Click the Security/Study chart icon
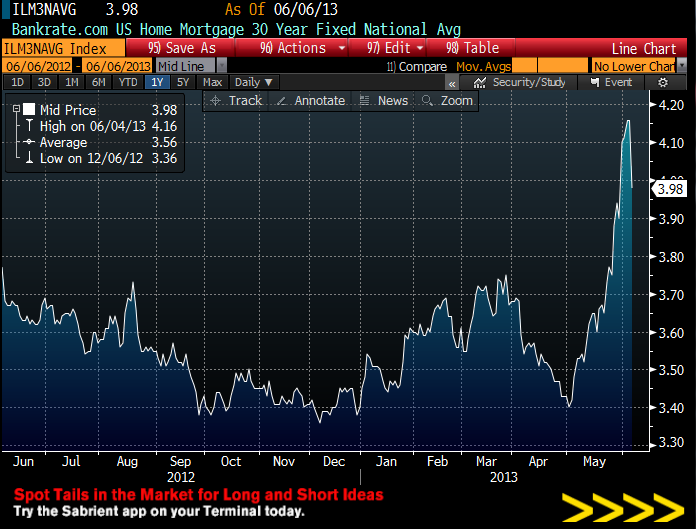 tap(479, 83)
